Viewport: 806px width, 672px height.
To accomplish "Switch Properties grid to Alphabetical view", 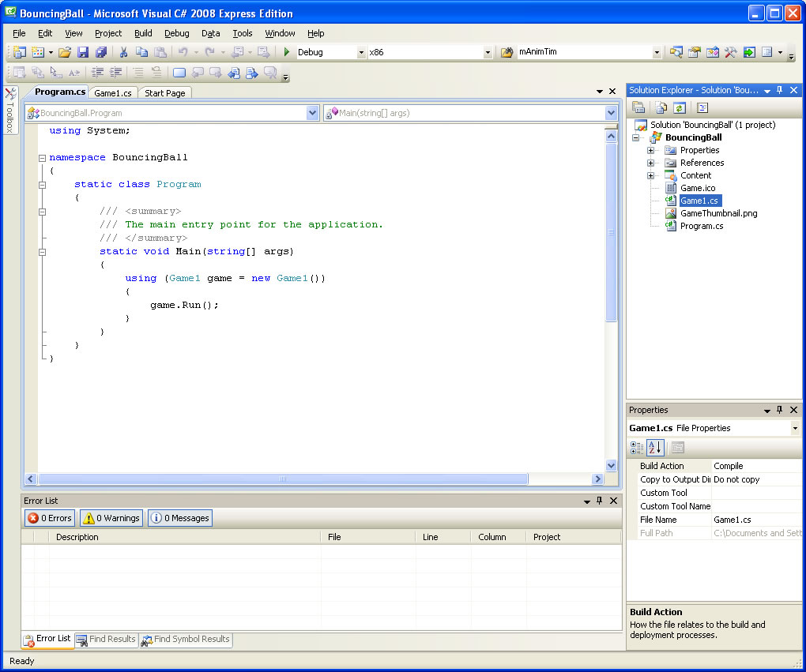I will [655, 448].
